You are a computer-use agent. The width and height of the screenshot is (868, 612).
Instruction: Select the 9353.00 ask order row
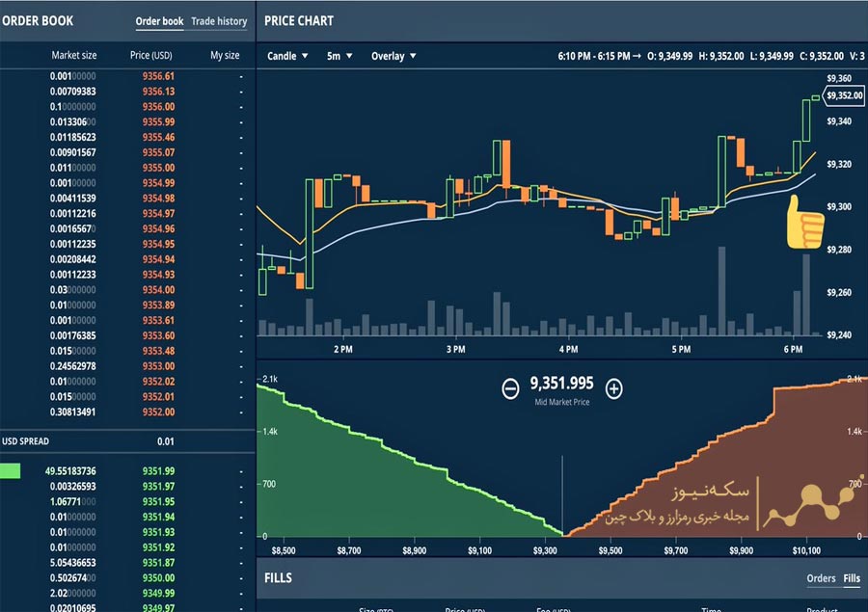coord(125,366)
